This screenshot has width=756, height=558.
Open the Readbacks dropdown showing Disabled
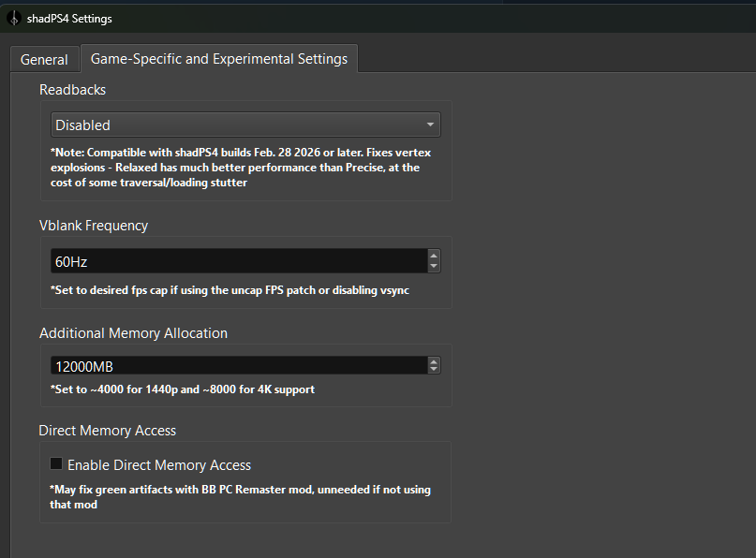(x=245, y=125)
